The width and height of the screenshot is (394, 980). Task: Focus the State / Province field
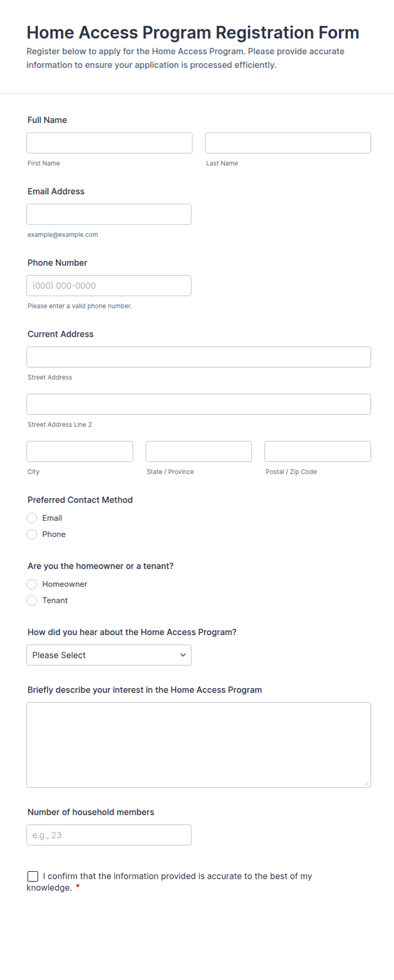pos(199,451)
